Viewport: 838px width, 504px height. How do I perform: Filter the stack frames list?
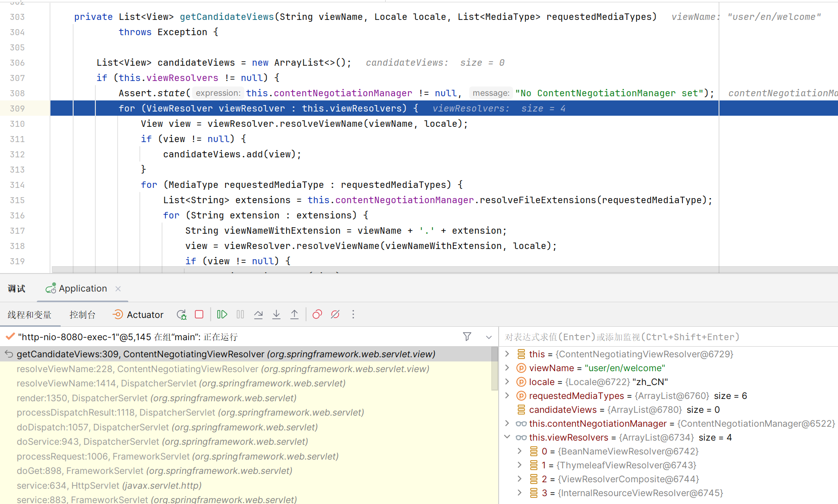coord(467,337)
